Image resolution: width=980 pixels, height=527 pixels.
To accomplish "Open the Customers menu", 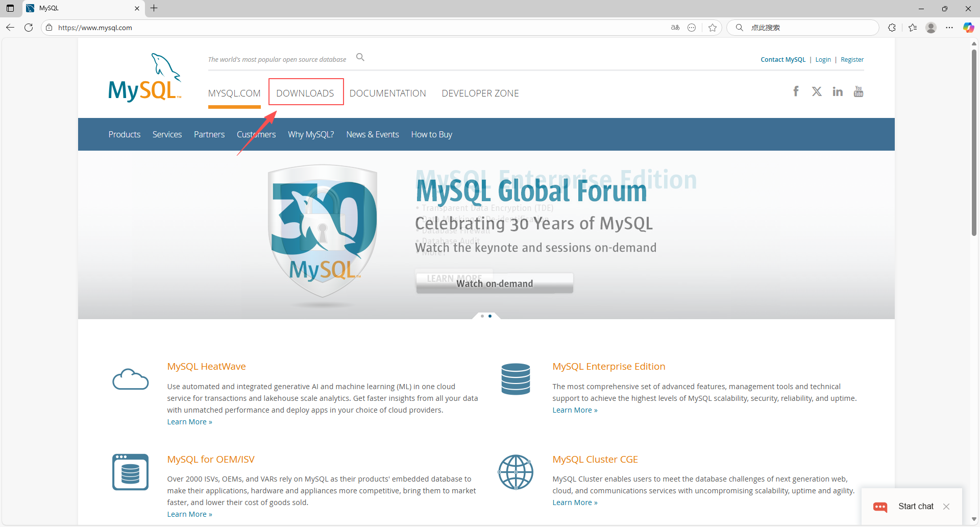I will (x=256, y=134).
